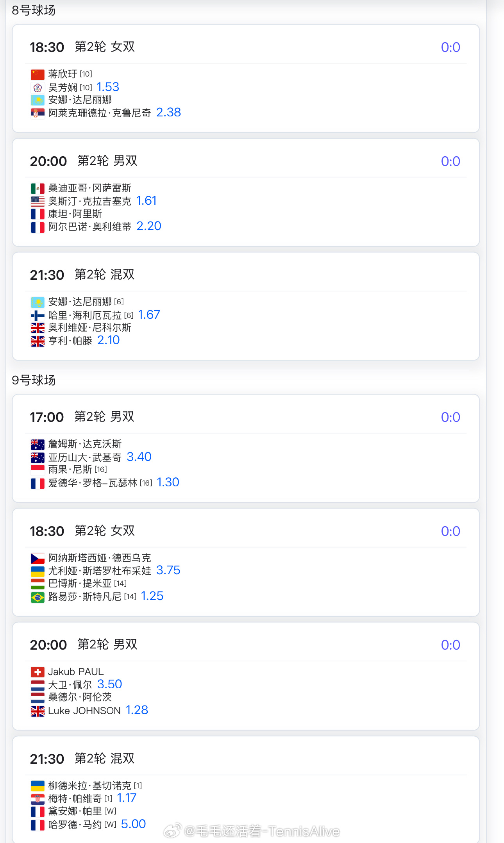Select odds 1.53 for 吴芳娴 pair
The width and height of the screenshot is (504, 843).
[x=108, y=87]
